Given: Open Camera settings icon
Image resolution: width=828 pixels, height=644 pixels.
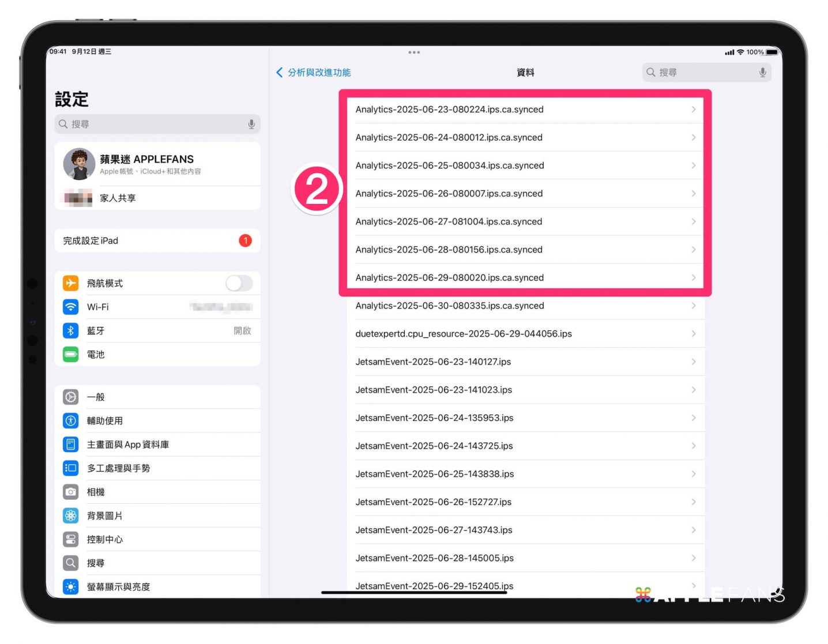Looking at the screenshot, I should (70, 492).
